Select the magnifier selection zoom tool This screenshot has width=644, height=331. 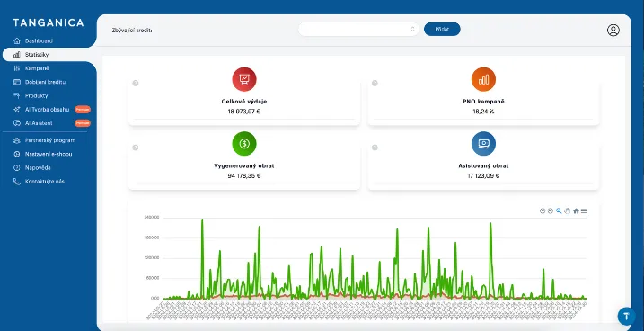[559, 211]
